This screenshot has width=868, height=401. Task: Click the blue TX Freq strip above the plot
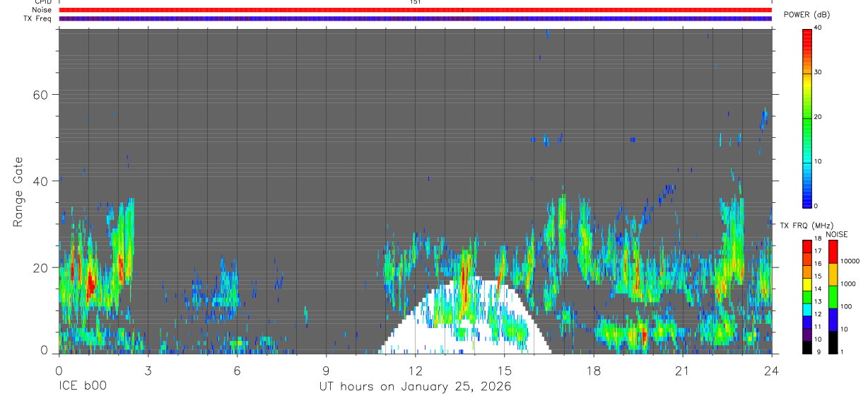click(x=415, y=18)
